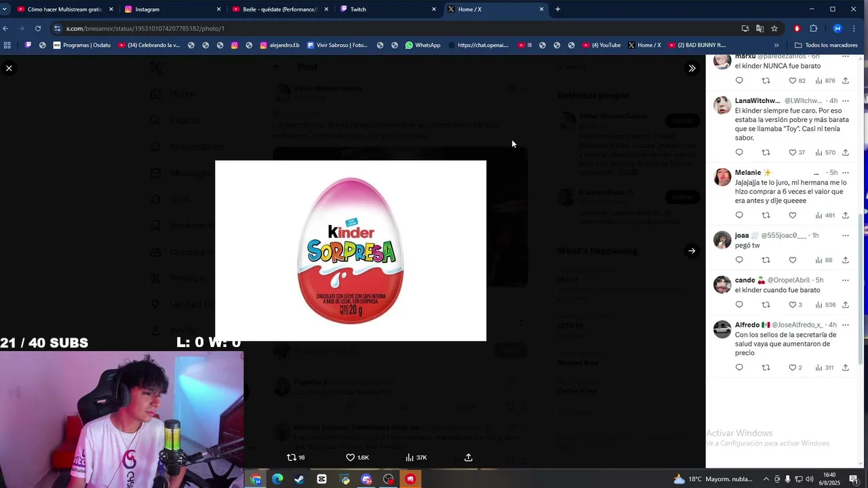
Task: Open the Chrome profile M avatar
Action: [837, 28]
